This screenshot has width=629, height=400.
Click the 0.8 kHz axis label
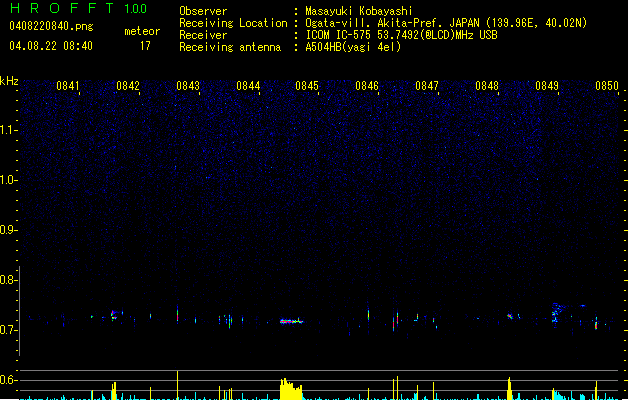click(x=8, y=280)
